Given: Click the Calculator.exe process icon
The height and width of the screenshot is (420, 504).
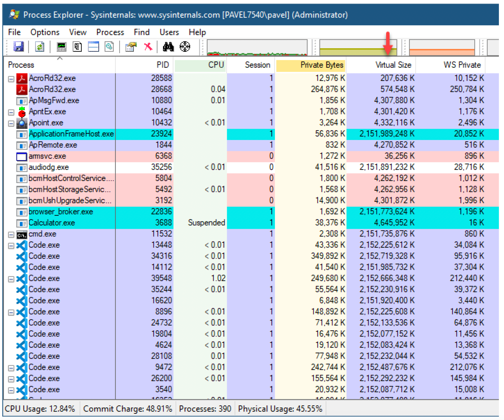Looking at the screenshot, I should pos(22,223).
